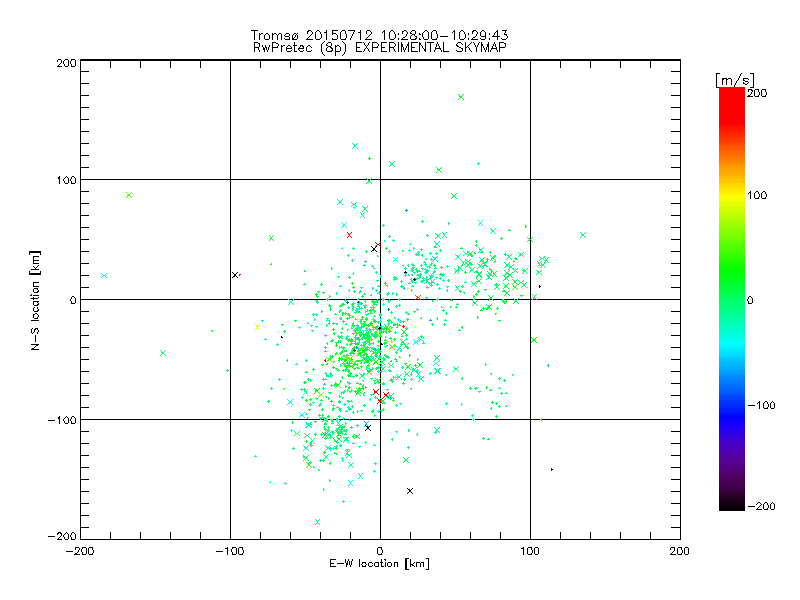Click the plot title 'Tromsø 20150712 10:28:00-10:29:43'
800x600 pixels.
click(x=379, y=35)
